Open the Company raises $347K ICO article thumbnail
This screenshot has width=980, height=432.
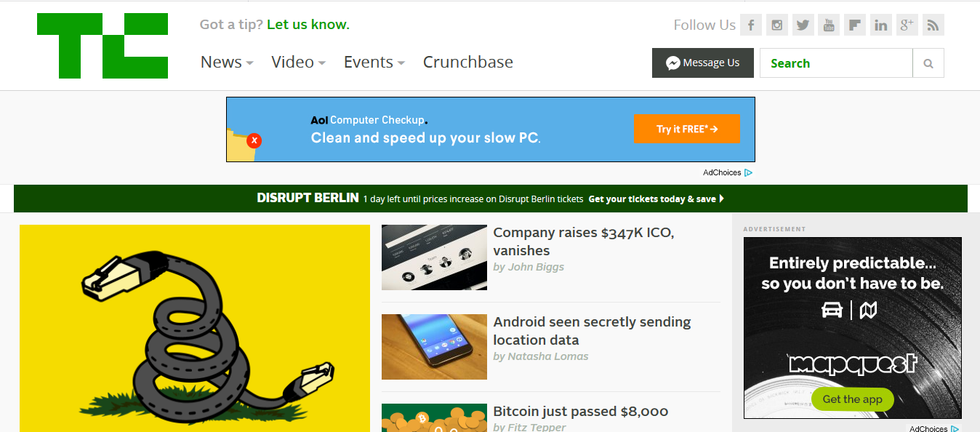(x=434, y=257)
